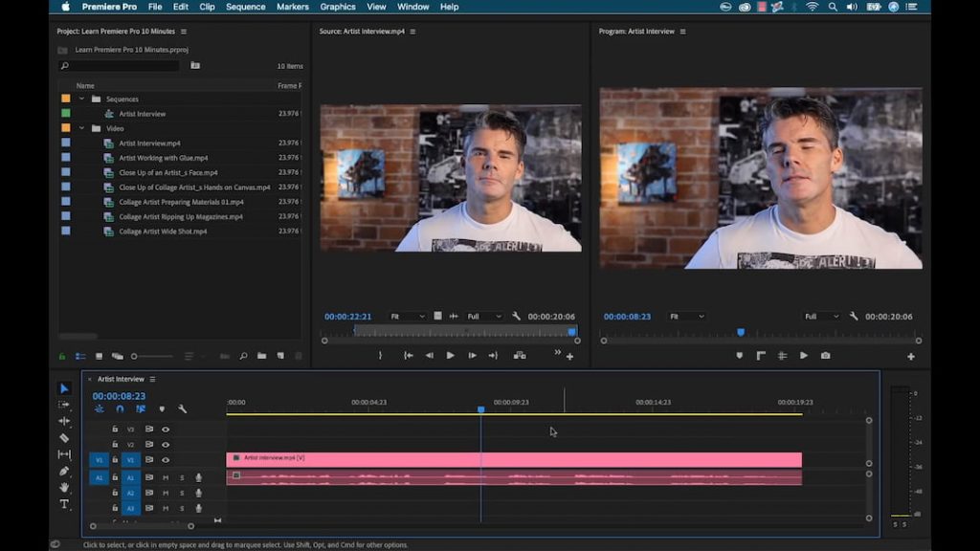Mute audio track A1

(167, 477)
